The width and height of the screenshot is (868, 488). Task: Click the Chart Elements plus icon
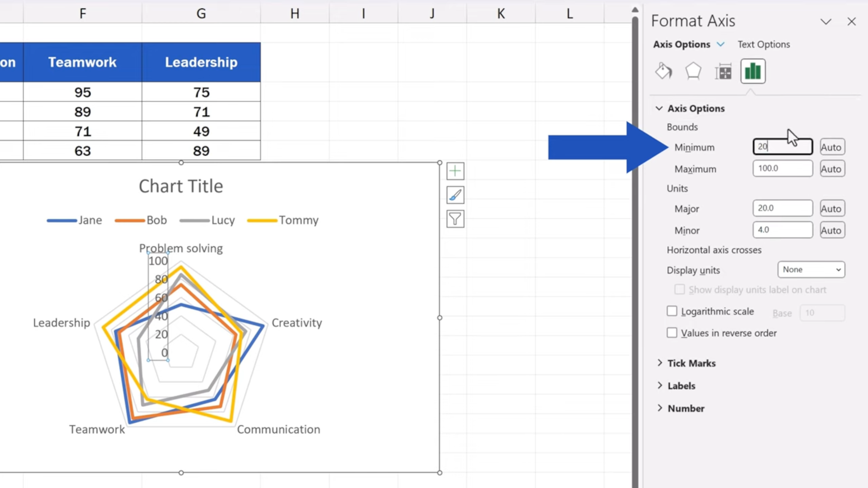pos(455,171)
